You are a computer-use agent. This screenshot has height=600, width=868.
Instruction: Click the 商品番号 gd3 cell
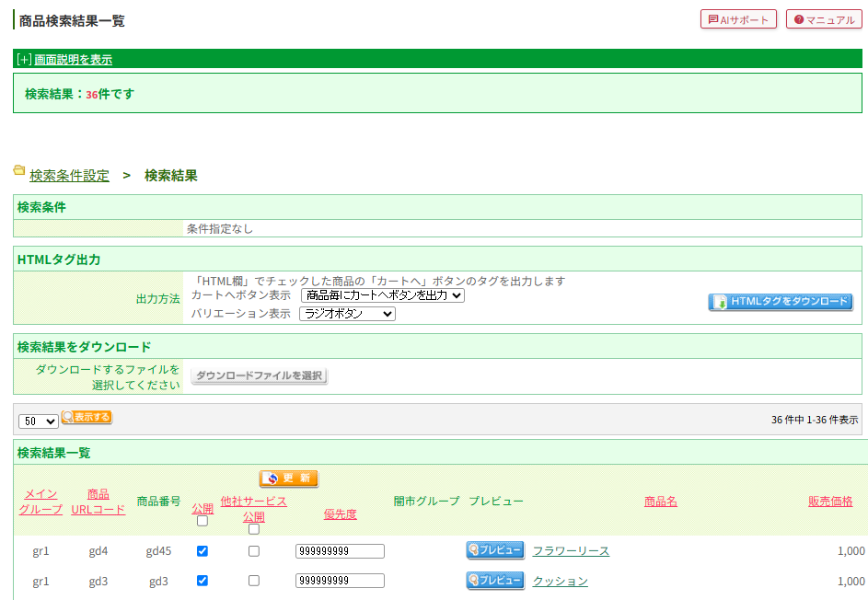pos(159,582)
